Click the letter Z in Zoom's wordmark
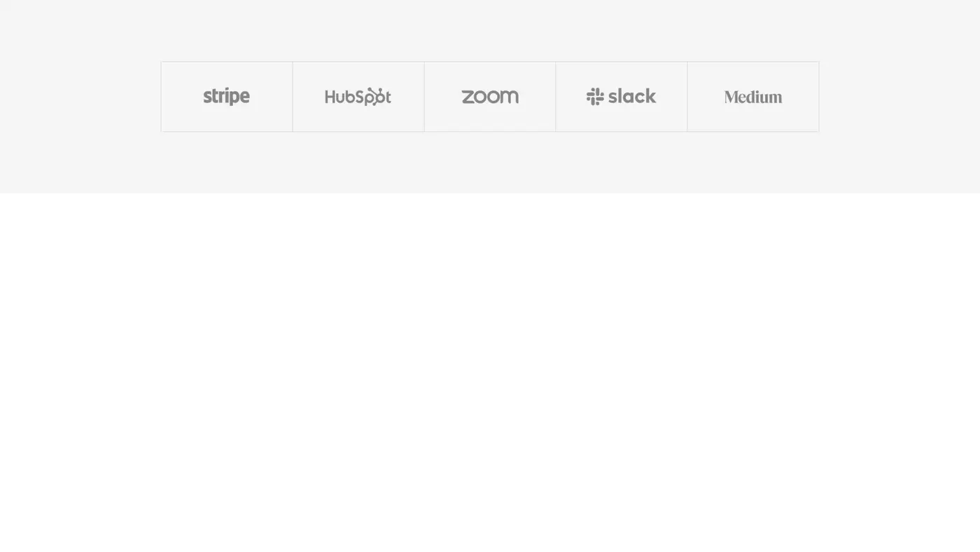Viewport: 980px width, 552px height. (x=468, y=97)
